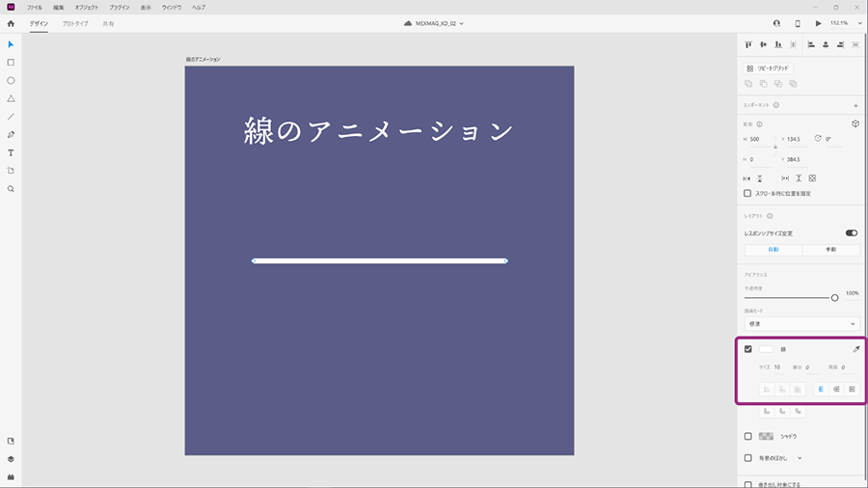Select 自動 responsive resize mode
Image resolution: width=868 pixels, height=488 pixels.
pos(773,250)
